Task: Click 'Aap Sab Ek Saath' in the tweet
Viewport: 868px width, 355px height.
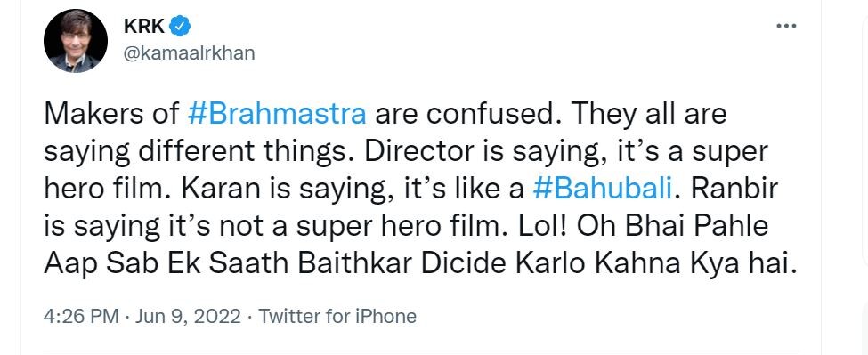Action: point(168,265)
